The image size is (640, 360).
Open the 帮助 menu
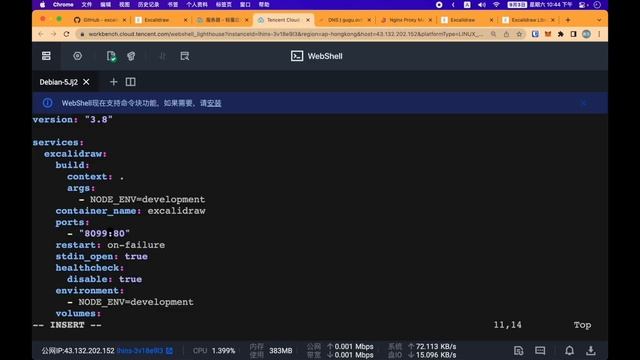[264, 4]
